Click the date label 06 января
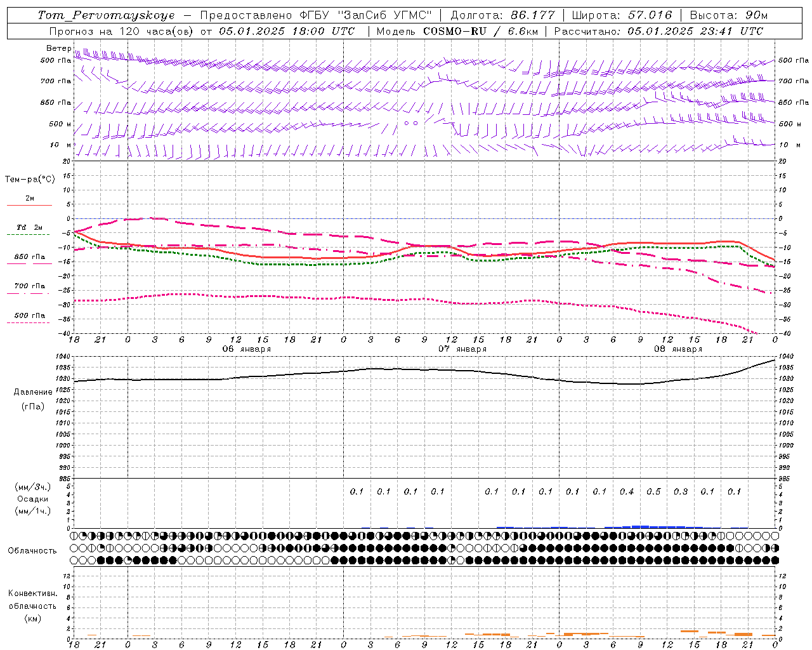The height and width of the screenshot is (650, 812). [247, 349]
